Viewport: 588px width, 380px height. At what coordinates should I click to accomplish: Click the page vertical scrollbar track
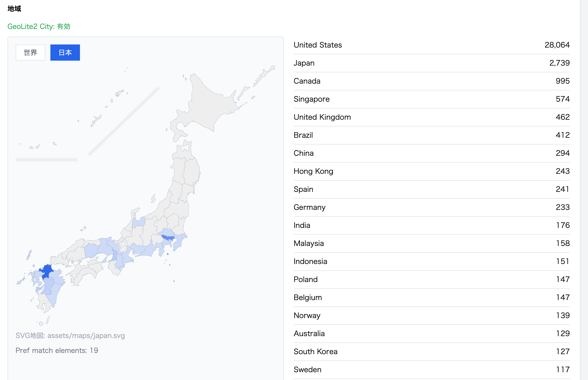[x=584, y=190]
